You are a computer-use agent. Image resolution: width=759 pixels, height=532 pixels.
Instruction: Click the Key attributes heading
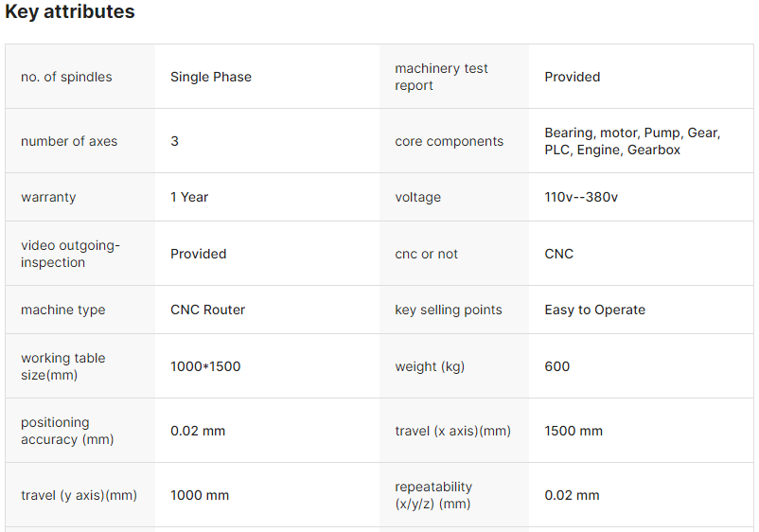[x=70, y=12]
